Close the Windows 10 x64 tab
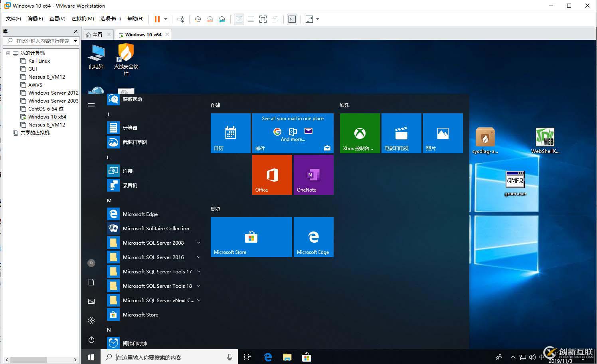Image resolution: width=597 pixels, height=364 pixels. point(167,34)
